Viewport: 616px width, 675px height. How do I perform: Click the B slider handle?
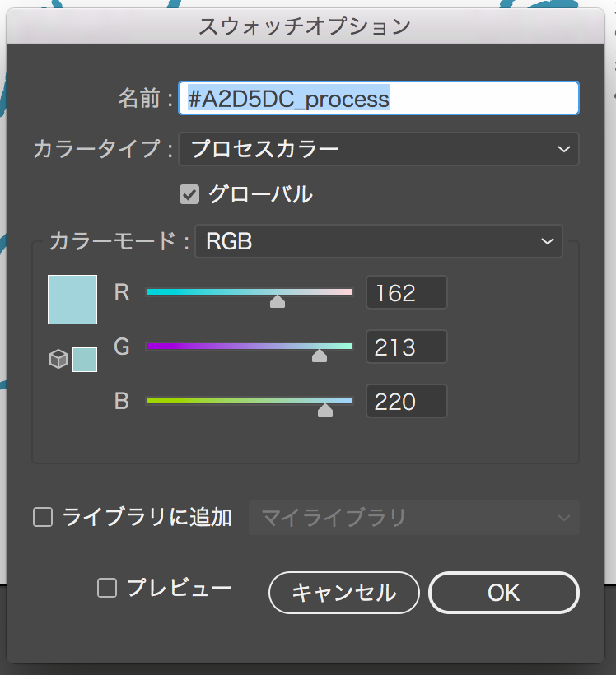pyautogui.click(x=325, y=410)
